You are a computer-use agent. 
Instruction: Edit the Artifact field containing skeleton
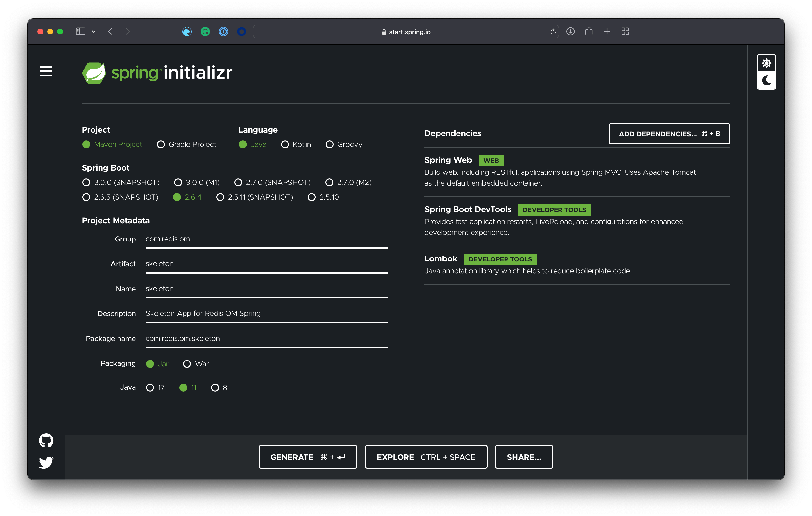266,264
